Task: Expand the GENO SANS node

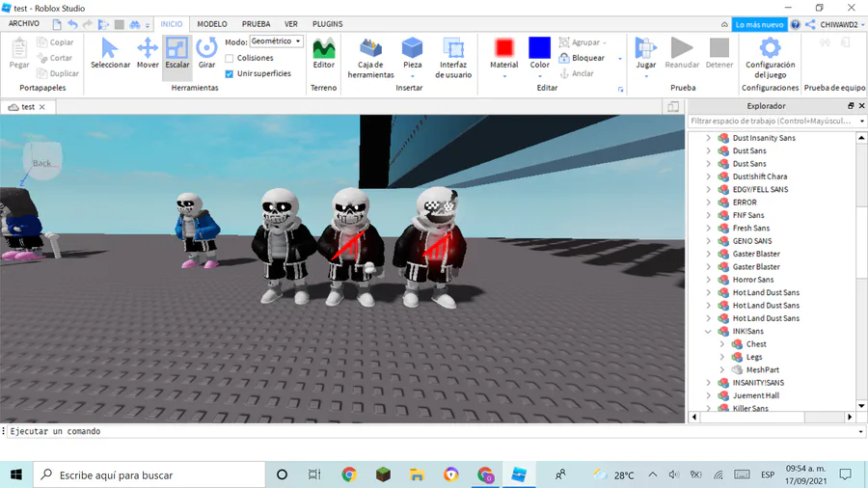Action: 708,241
